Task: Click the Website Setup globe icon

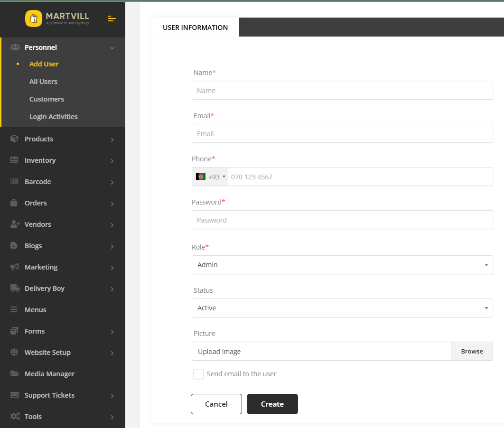Action: (x=14, y=353)
